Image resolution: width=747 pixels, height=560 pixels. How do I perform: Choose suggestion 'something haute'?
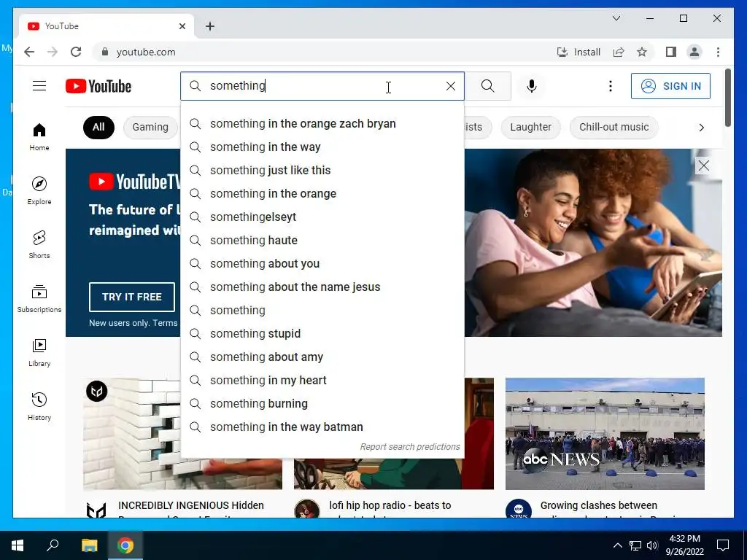(322, 241)
